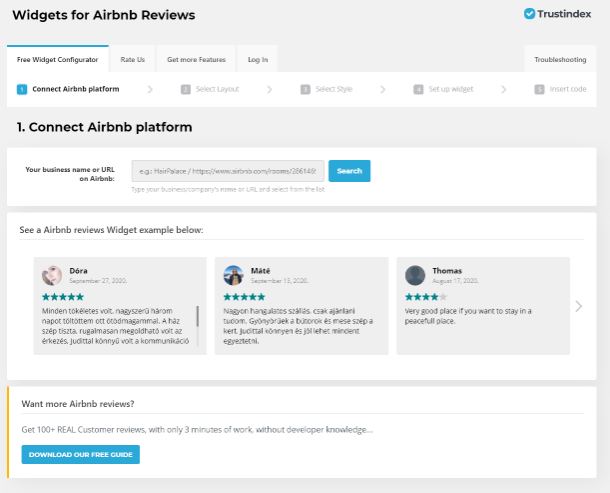Click the chevron after Select Layout

[270, 89]
